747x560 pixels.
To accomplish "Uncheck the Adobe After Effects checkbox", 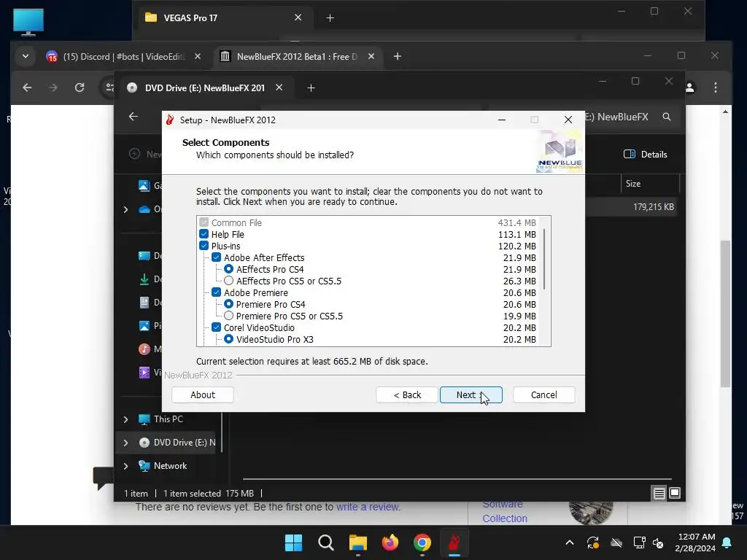I will pyautogui.click(x=216, y=257).
